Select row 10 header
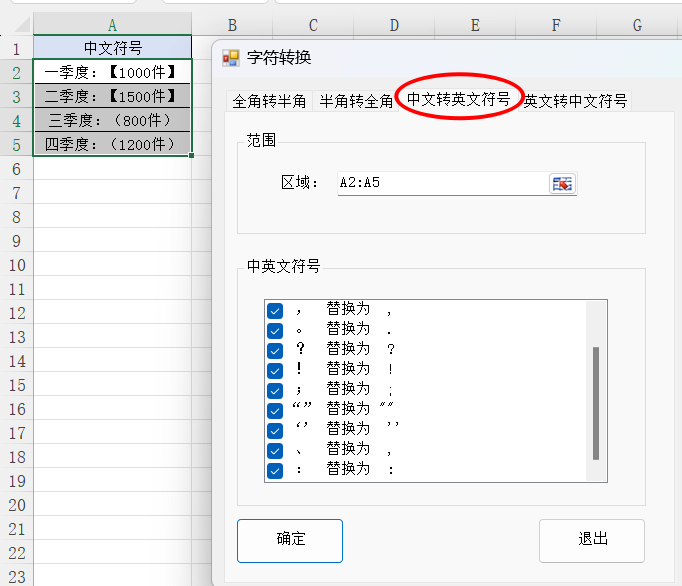Image resolution: width=682 pixels, height=586 pixels. [x=17, y=265]
